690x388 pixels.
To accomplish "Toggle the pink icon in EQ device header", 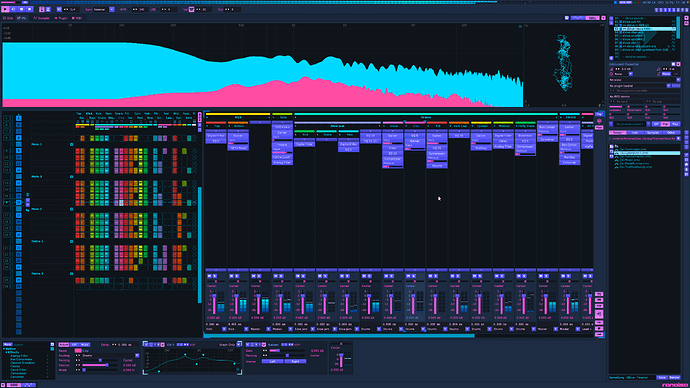I will (162, 344).
